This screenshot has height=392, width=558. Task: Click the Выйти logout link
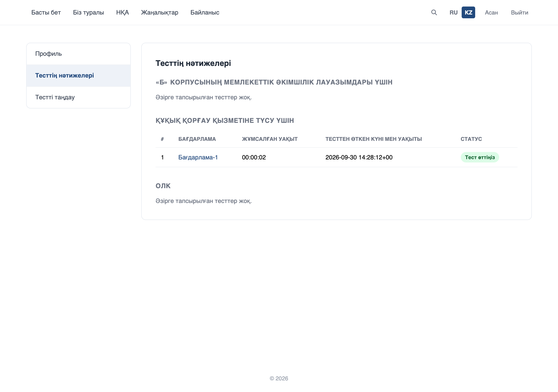tap(519, 12)
